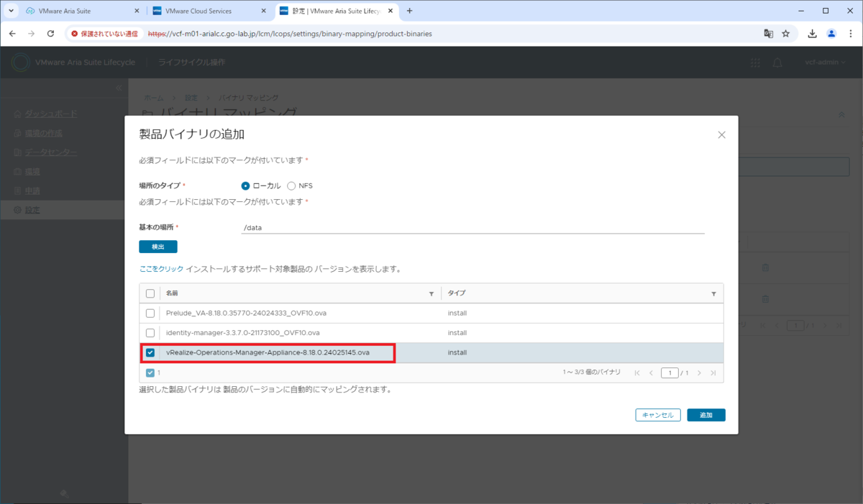Open the タイプ column filter icon
The image size is (863, 504).
pos(713,293)
